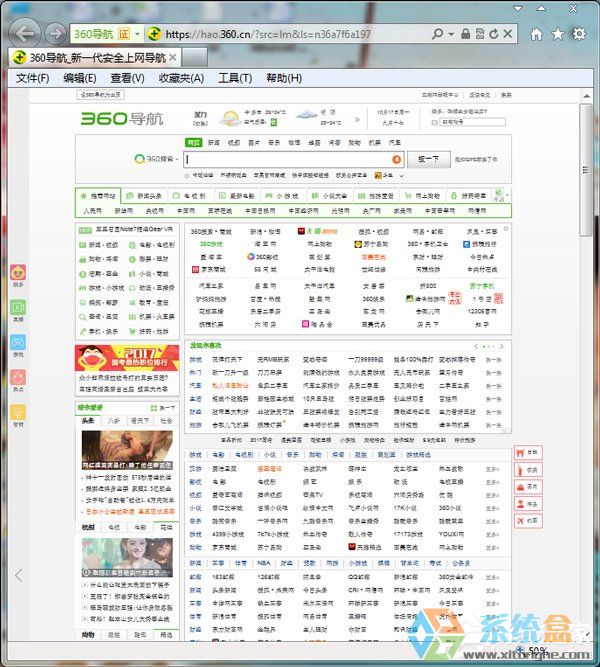Click the pink flame icon in left sidebar
The image size is (600, 667).
pyautogui.click(x=18, y=377)
